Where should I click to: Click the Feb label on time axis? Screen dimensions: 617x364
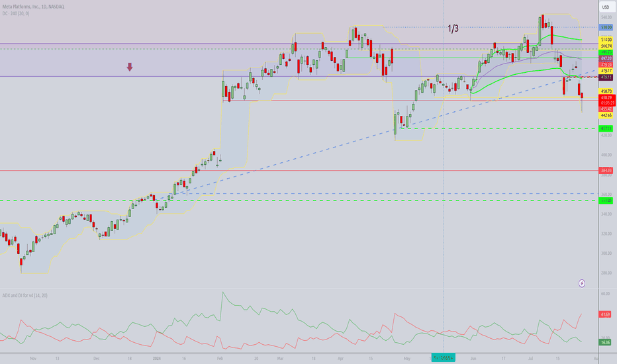(x=220, y=359)
